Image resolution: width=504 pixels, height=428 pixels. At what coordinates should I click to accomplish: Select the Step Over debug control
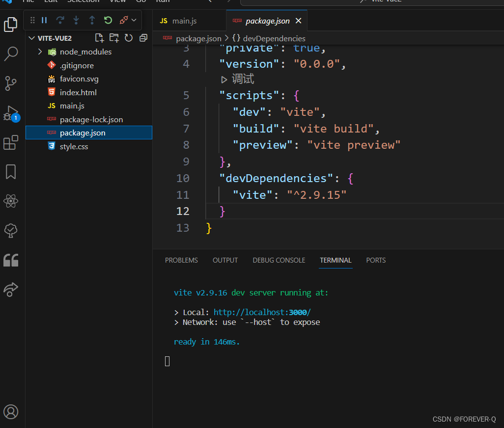point(60,20)
